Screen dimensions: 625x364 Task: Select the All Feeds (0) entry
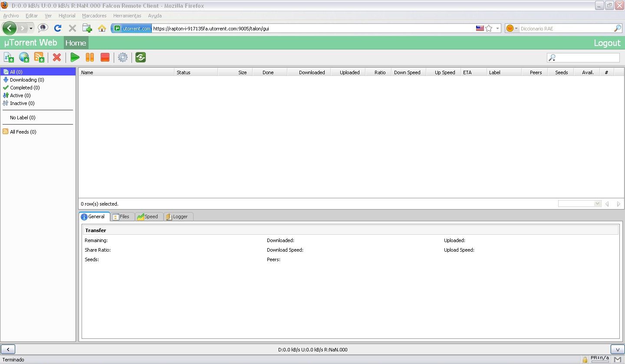pos(38,132)
